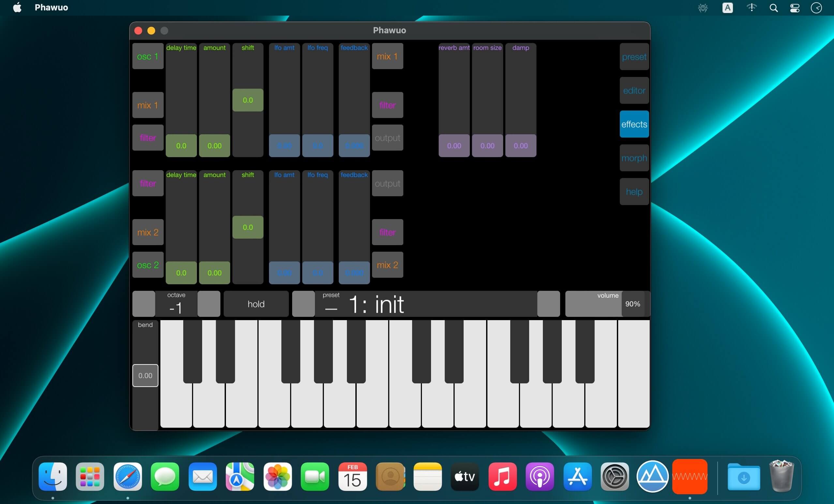Click the osc 1 routing button
The height and width of the screenshot is (504, 834).
(148, 56)
